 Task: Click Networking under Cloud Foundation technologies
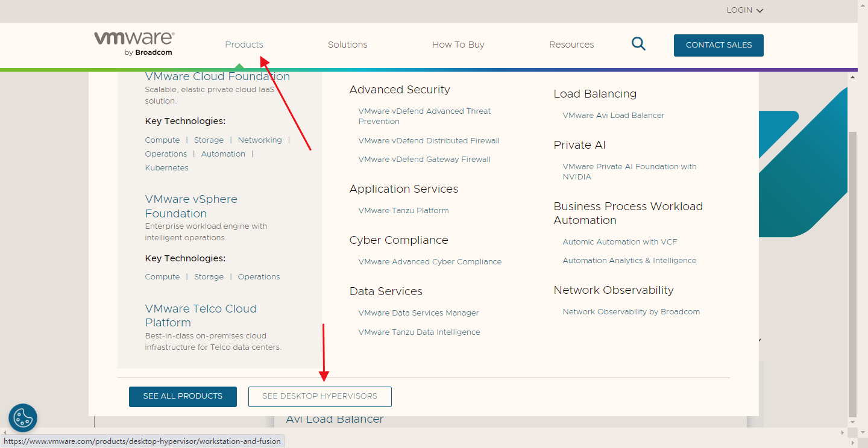click(260, 140)
